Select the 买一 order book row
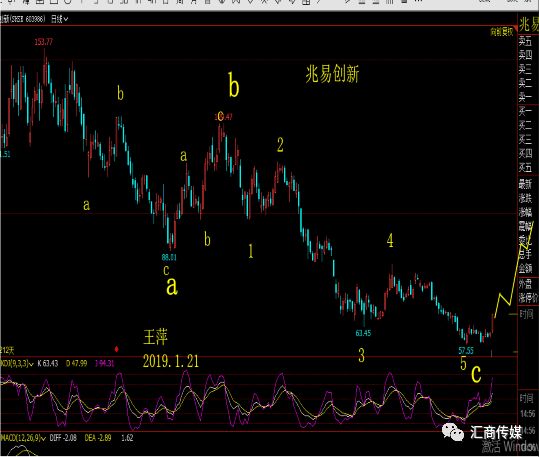This screenshot has width=539, height=457. pos(526,111)
